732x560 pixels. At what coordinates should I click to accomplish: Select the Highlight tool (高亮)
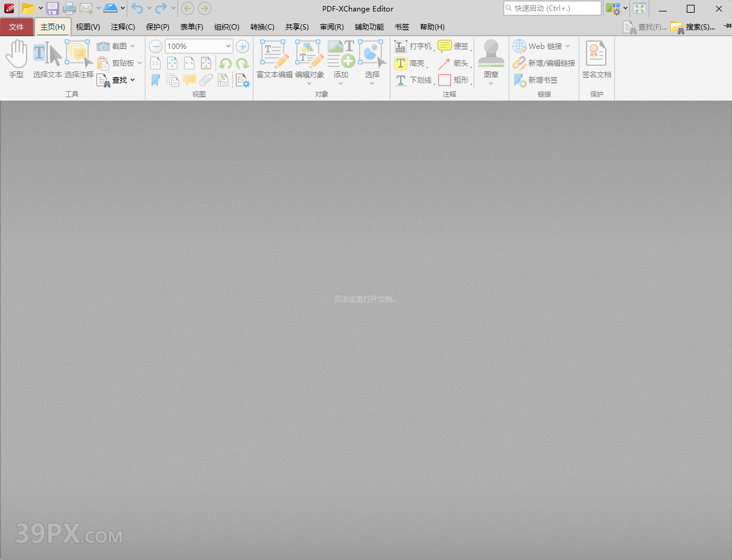[x=410, y=63]
